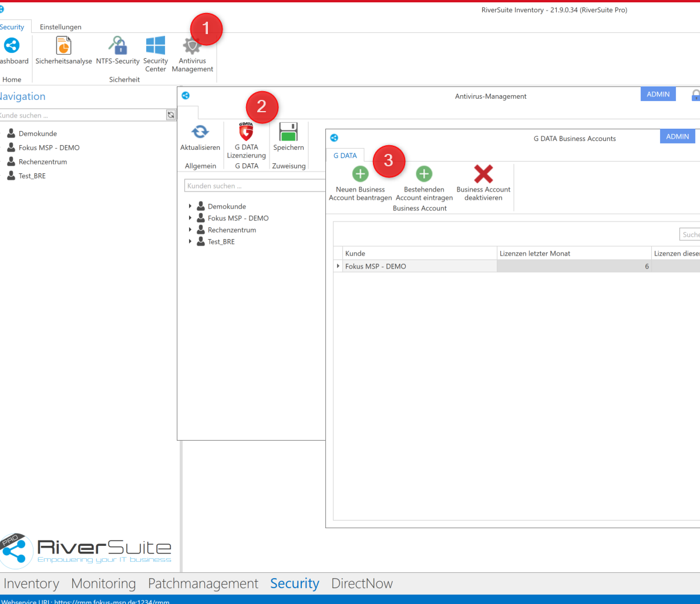
Task: Click ADMIN button in G DATA Business Accounts
Action: [x=677, y=136]
